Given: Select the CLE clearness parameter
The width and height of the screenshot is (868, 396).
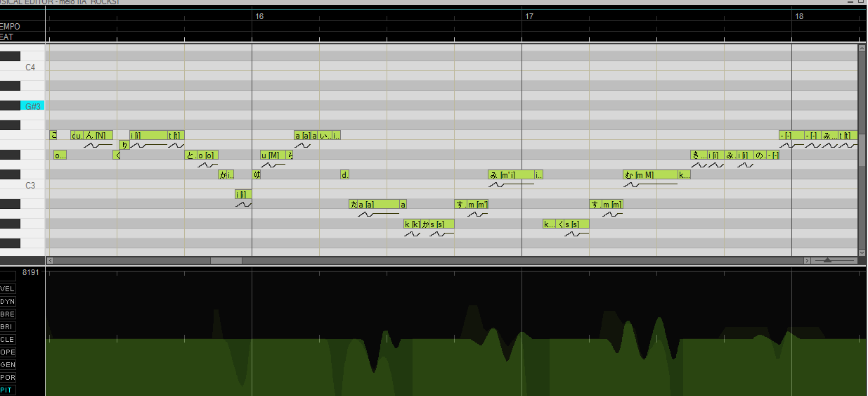Looking at the screenshot, I should pos(8,339).
